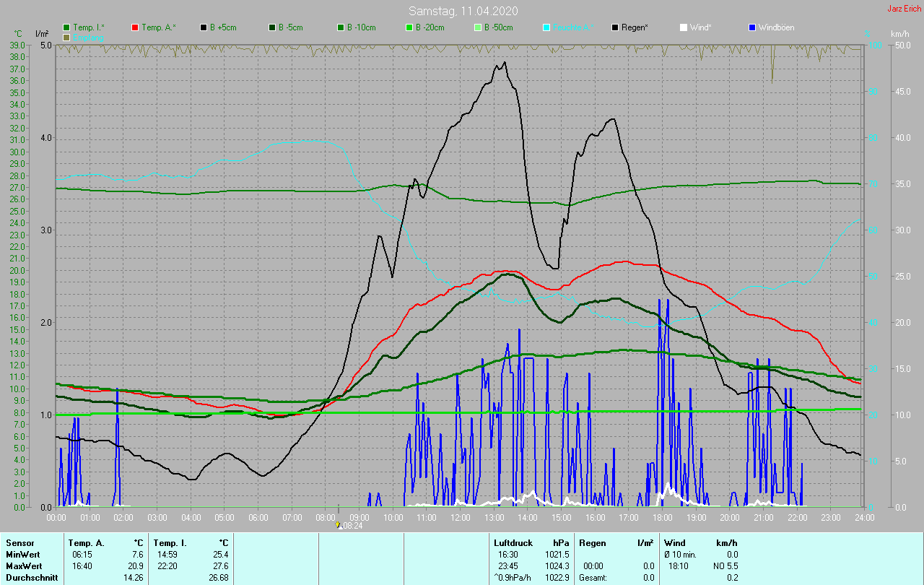
Task: Click the olive swatch in second legend row
Action: [x=66, y=37]
